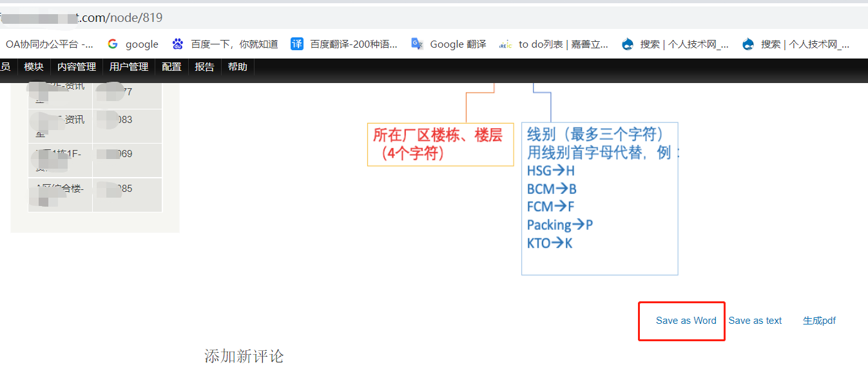The height and width of the screenshot is (376, 868).
Task: Open the 配置 menu item
Action: (x=171, y=67)
